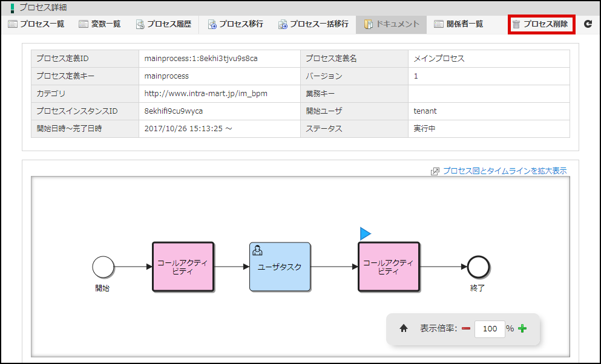Select the first コールアクティビティ node
This screenshot has height=364, width=601.
pos(183,267)
